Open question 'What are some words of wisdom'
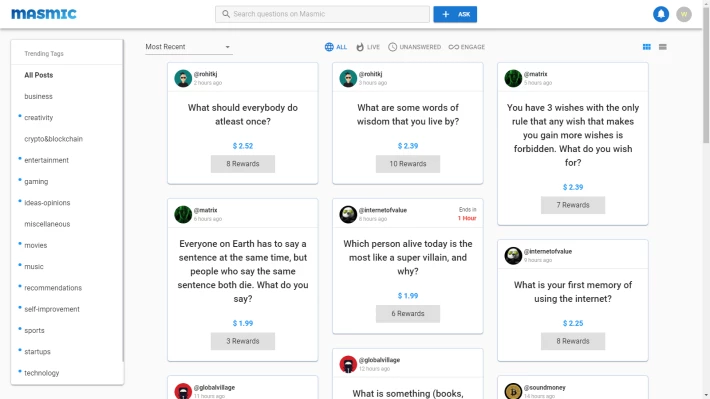Viewport: 710px width, 399px height. point(408,115)
